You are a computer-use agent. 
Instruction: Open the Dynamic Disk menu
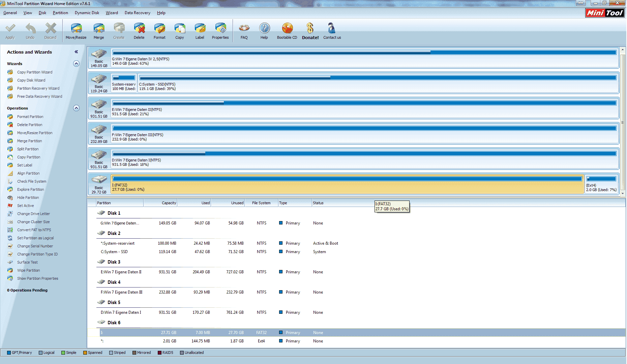(87, 13)
